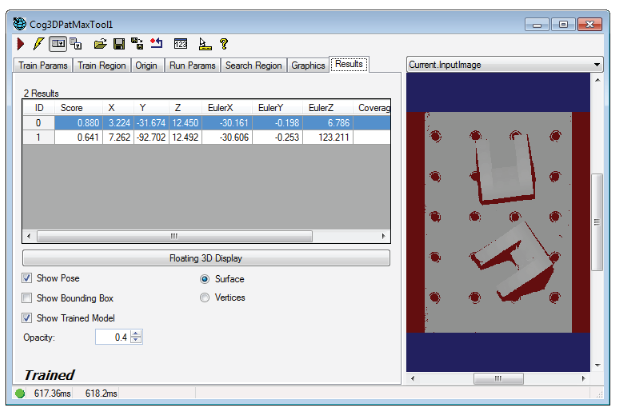Click the EulerZ column header
This screenshot has height=414, width=620.
pos(328,108)
